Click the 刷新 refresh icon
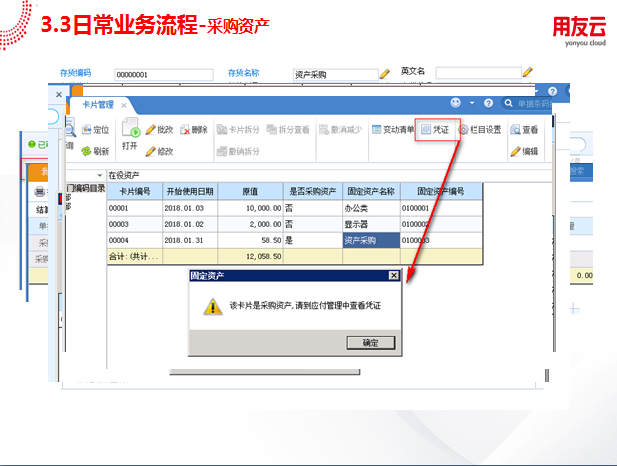The height and width of the screenshot is (466, 617). (86, 151)
